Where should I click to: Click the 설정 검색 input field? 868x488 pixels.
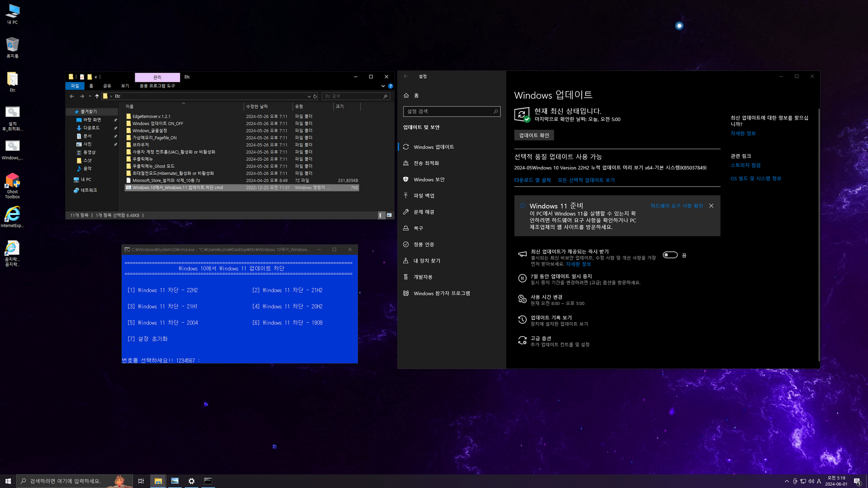(x=448, y=111)
